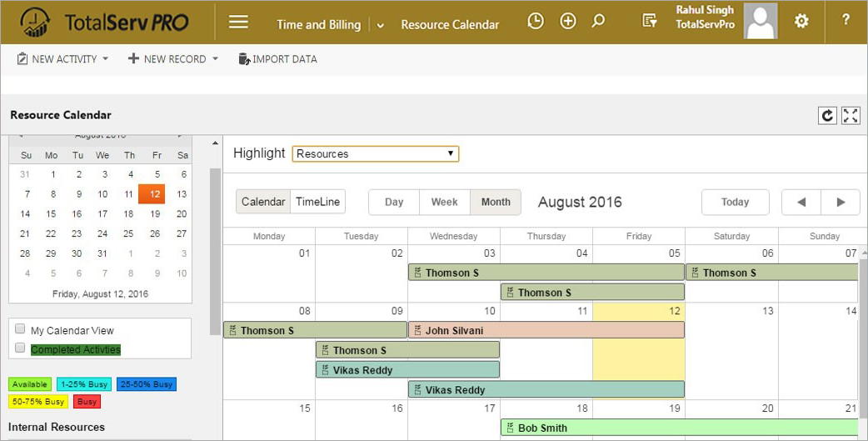Click the Import Data button
The image size is (868, 441).
tap(277, 59)
